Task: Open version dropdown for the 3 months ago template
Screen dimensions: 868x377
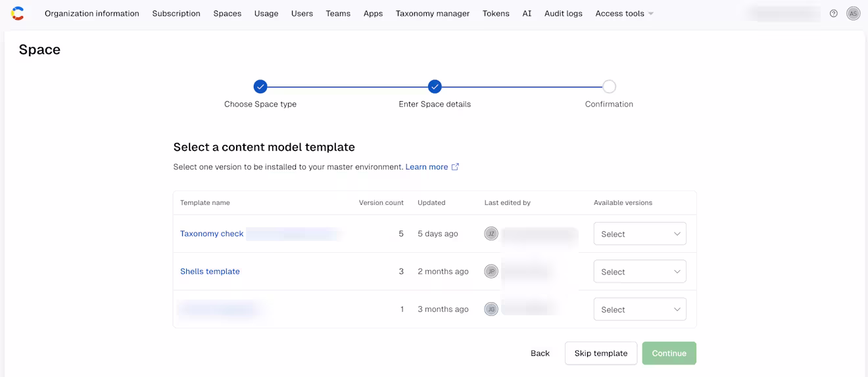Action: point(640,309)
